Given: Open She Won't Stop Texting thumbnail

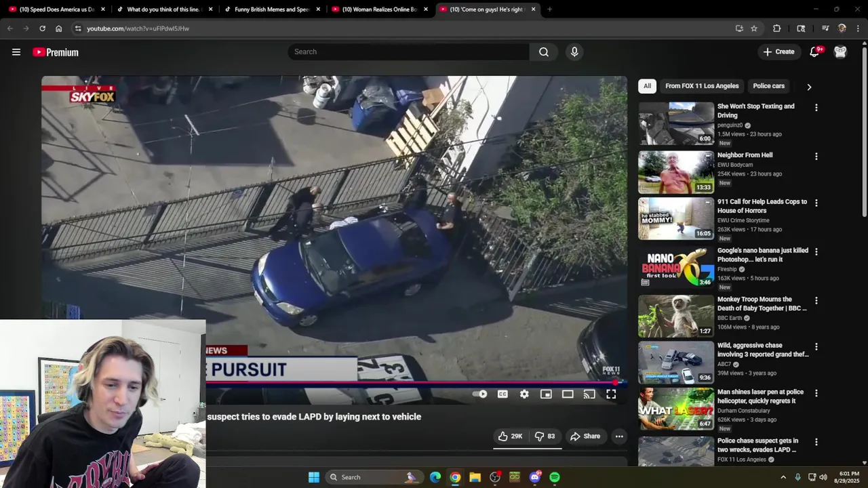Looking at the screenshot, I should click(x=676, y=123).
